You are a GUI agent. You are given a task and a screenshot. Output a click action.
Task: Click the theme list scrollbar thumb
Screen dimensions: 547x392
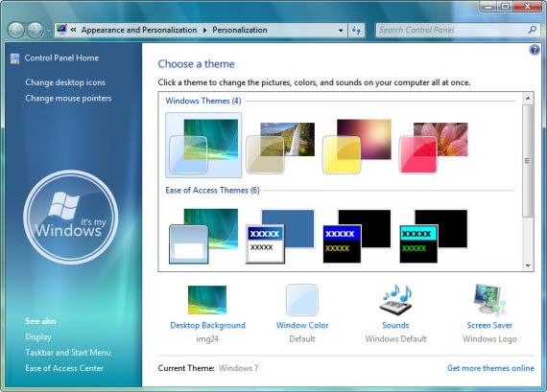528,161
